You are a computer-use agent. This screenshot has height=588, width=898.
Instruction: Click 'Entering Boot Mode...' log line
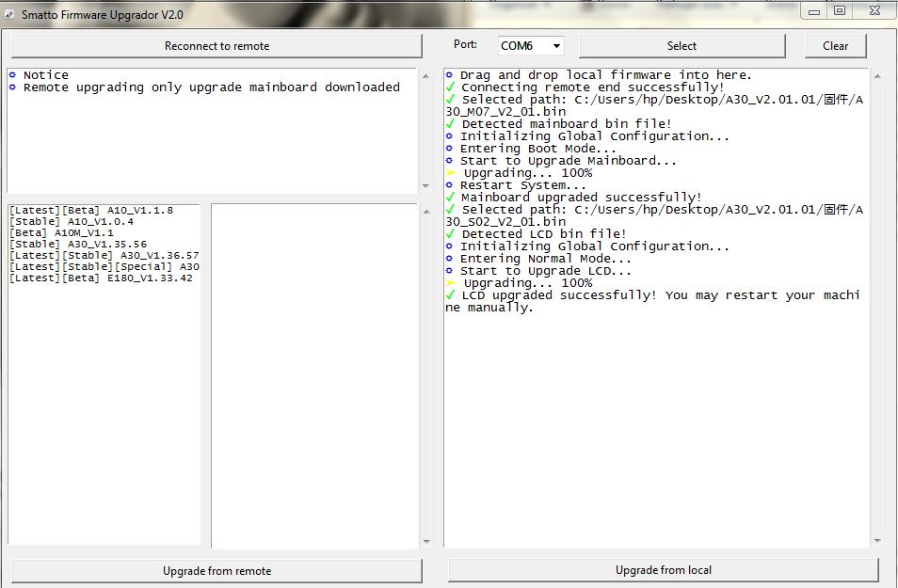click(531, 149)
